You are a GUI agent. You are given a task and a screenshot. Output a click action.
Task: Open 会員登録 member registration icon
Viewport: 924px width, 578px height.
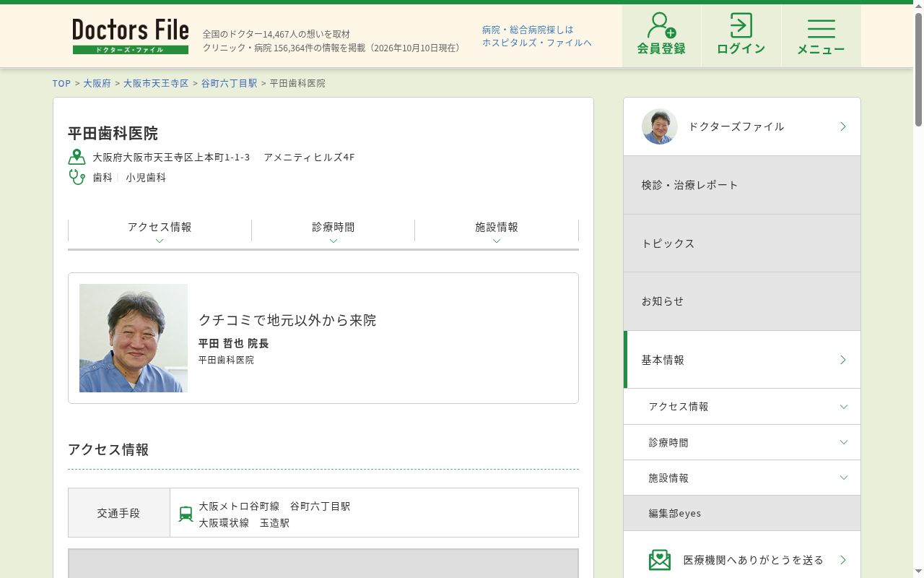tap(661, 35)
